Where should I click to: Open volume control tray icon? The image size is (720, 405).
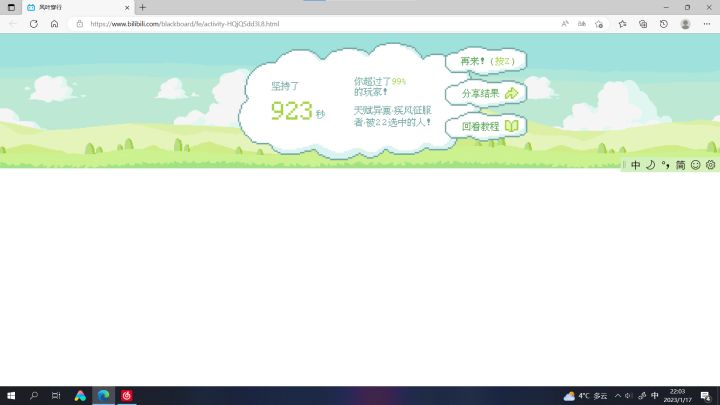pyautogui.click(x=628, y=396)
